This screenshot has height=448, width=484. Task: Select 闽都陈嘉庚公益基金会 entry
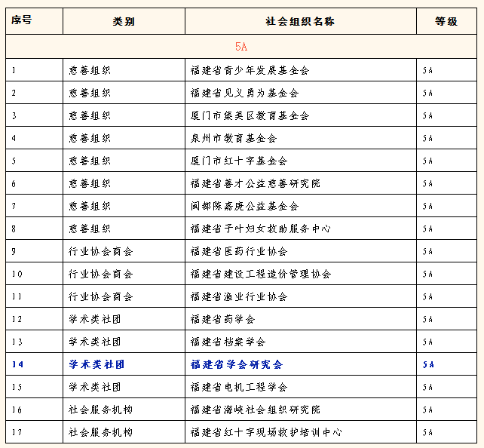coord(244,206)
